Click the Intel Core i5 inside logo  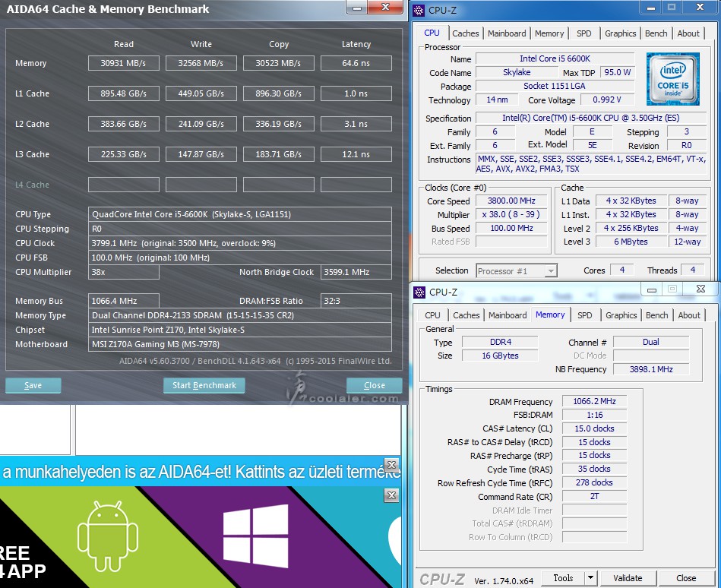click(672, 79)
